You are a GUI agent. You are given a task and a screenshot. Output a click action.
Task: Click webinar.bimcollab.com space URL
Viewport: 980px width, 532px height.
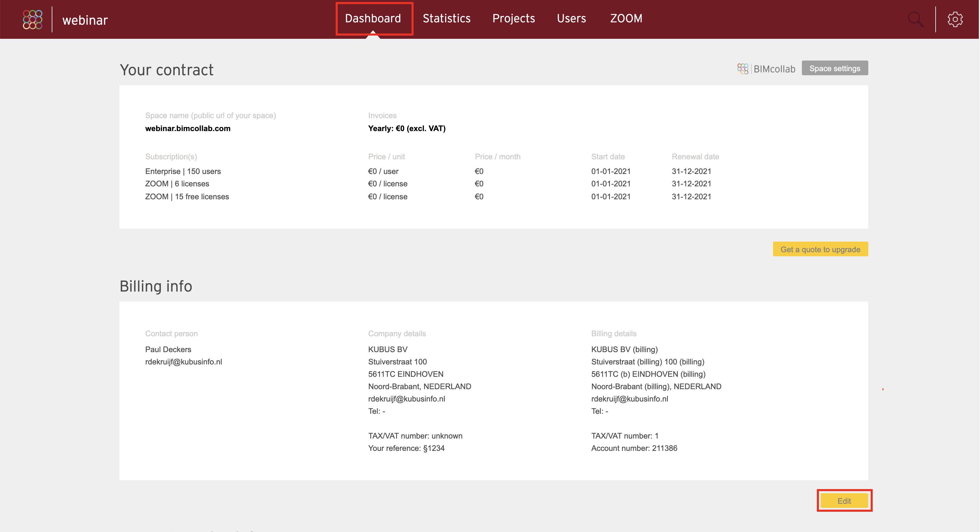(x=188, y=128)
